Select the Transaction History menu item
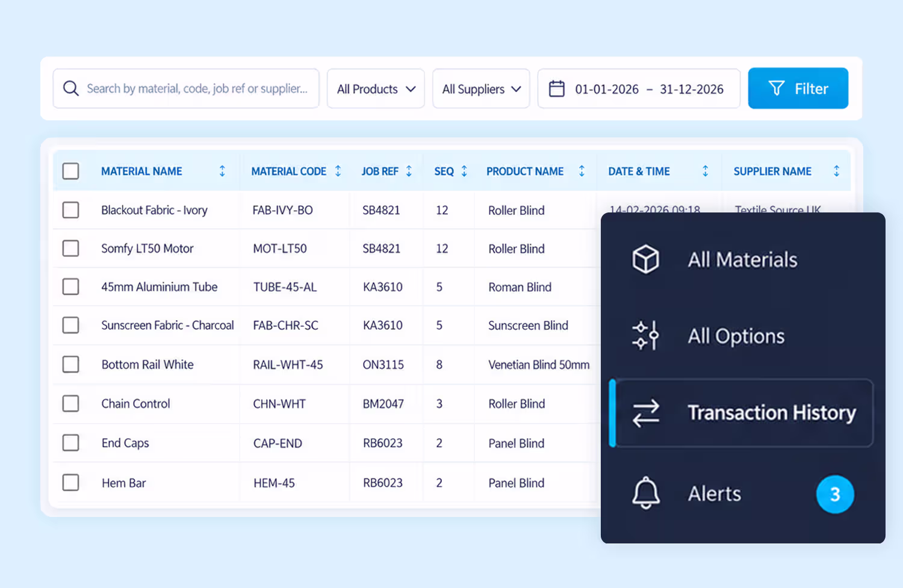The width and height of the screenshot is (903, 588). 743,413
